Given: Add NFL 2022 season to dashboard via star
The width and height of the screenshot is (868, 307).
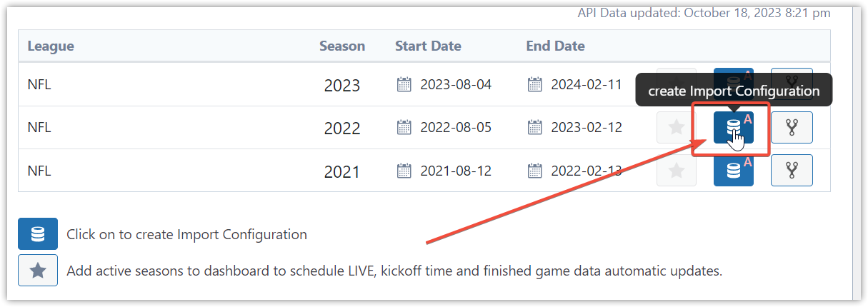Looking at the screenshot, I should click(677, 128).
